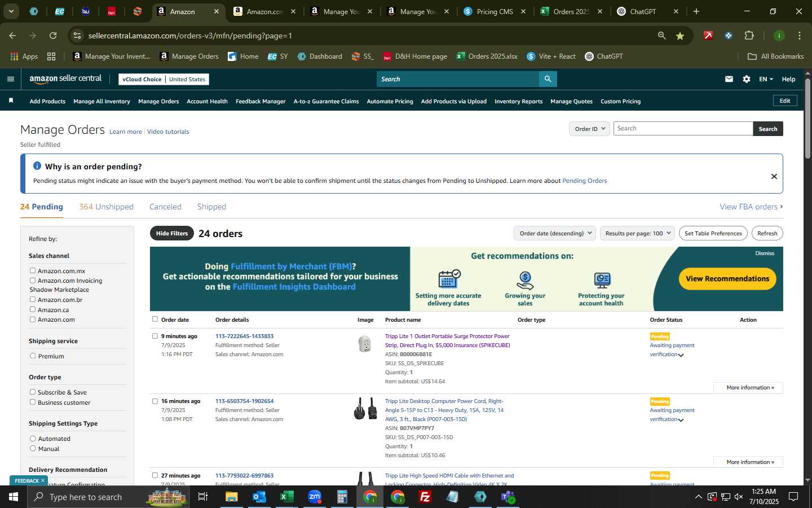Switch to the Canceled orders tab

(165, 207)
